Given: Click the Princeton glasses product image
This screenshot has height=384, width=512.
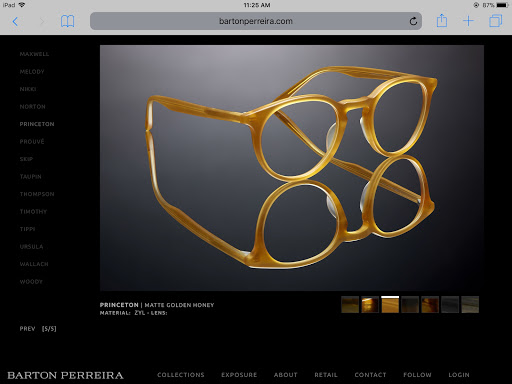Looking at the screenshot, I should [x=292, y=168].
